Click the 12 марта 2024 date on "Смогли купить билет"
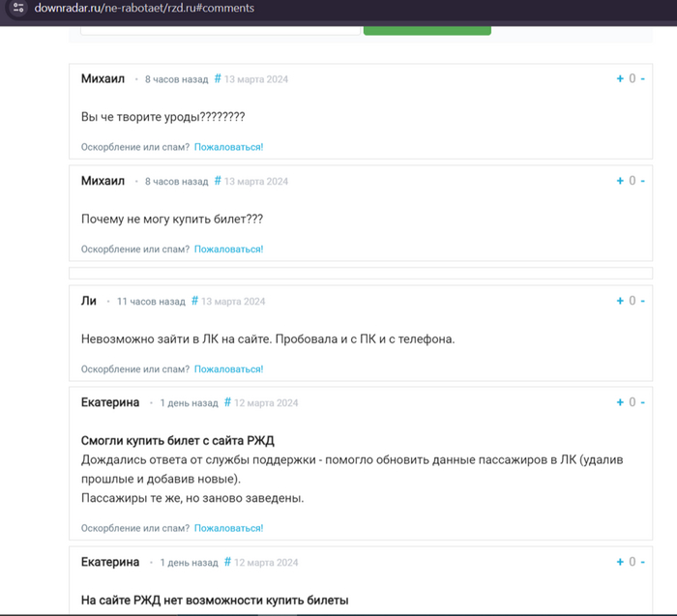Image resolution: width=677 pixels, height=616 pixels. point(267,402)
